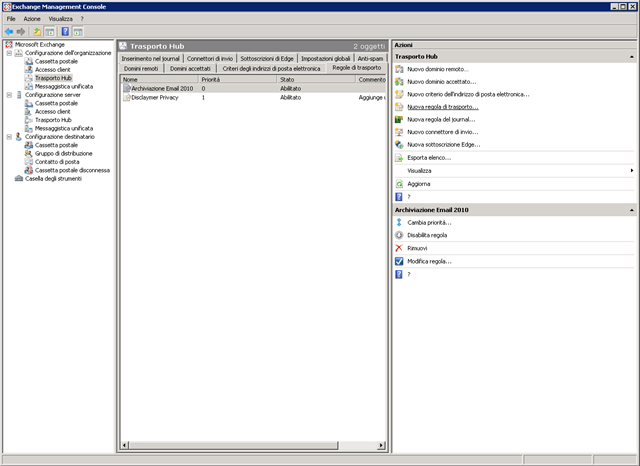Open the ? help menu

pyautogui.click(x=82, y=19)
